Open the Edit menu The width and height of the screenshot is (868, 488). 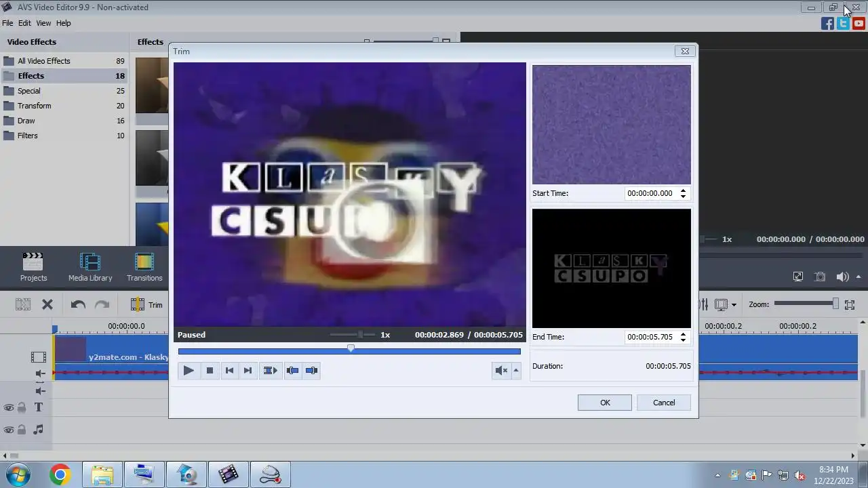(24, 23)
